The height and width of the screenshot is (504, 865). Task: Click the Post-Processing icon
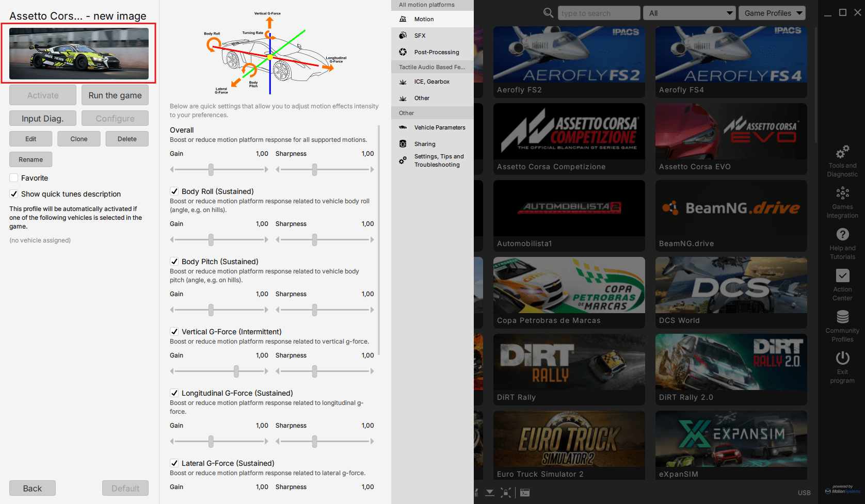pos(403,52)
